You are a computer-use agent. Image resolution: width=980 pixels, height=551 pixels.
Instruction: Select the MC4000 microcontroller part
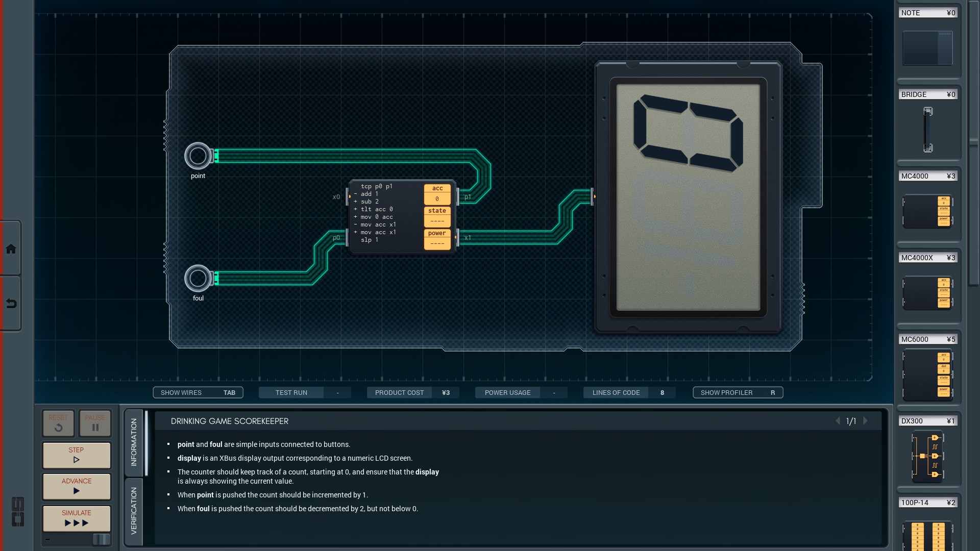(927, 211)
